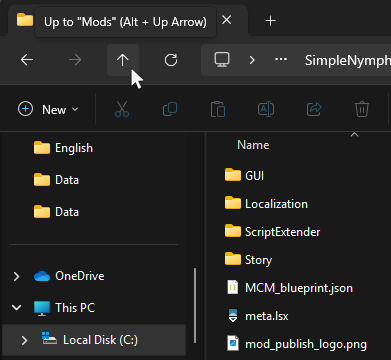The width and height of the screenshot is (391, 360).
Task: Select the SimpleNymph breadcrumb in address bar
Action: click(348, 60)
